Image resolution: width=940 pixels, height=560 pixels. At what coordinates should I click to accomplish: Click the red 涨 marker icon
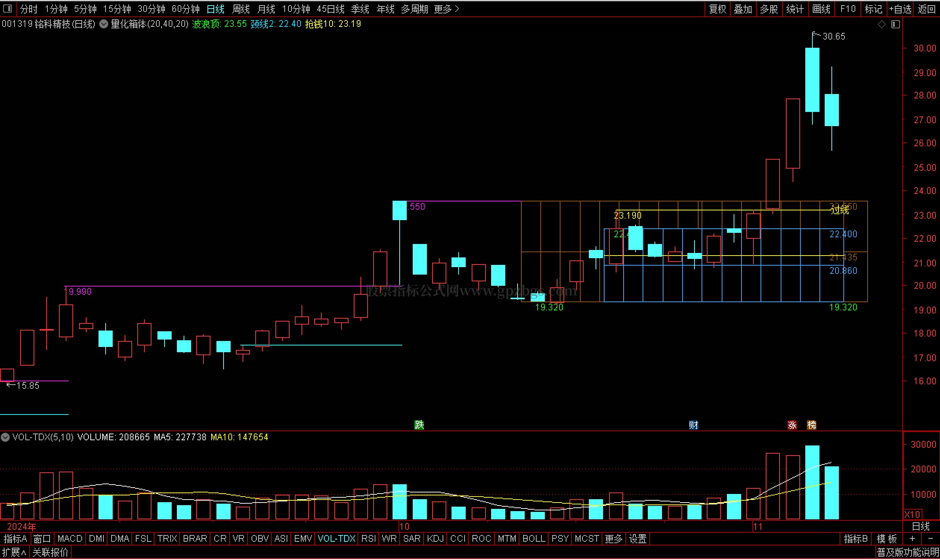pyautogui.click(x=792, y=425)
